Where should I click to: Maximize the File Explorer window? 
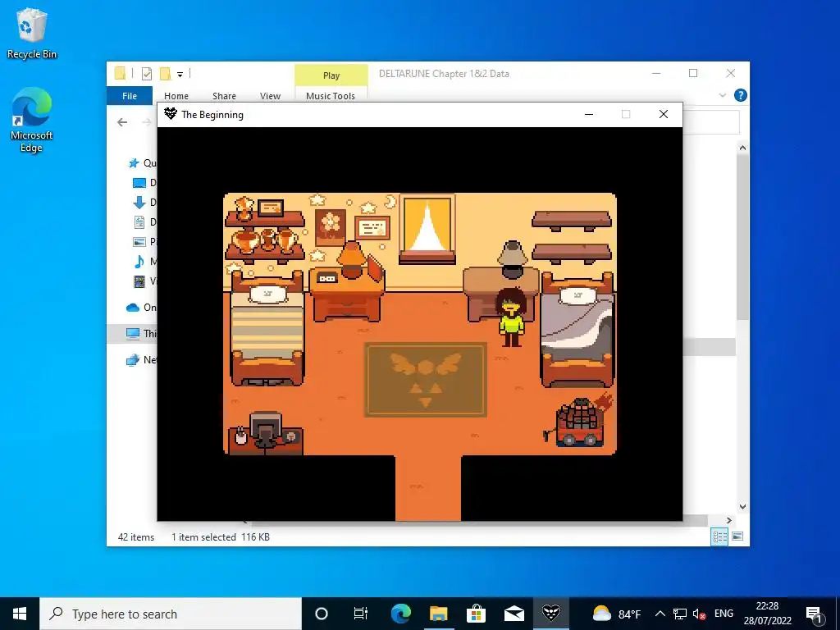click(x=693, y=73)
